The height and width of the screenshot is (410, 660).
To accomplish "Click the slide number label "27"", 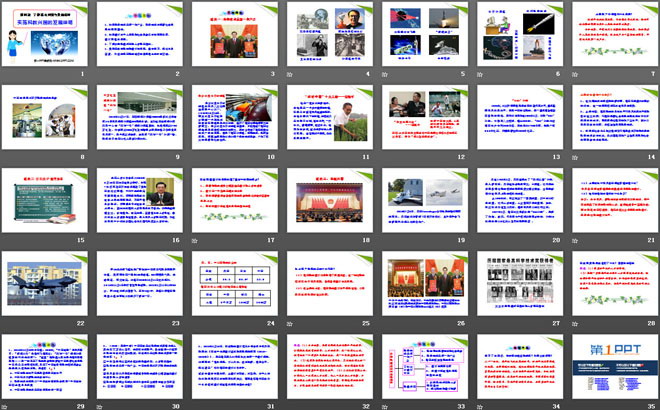I will click(x=556, y=323).
